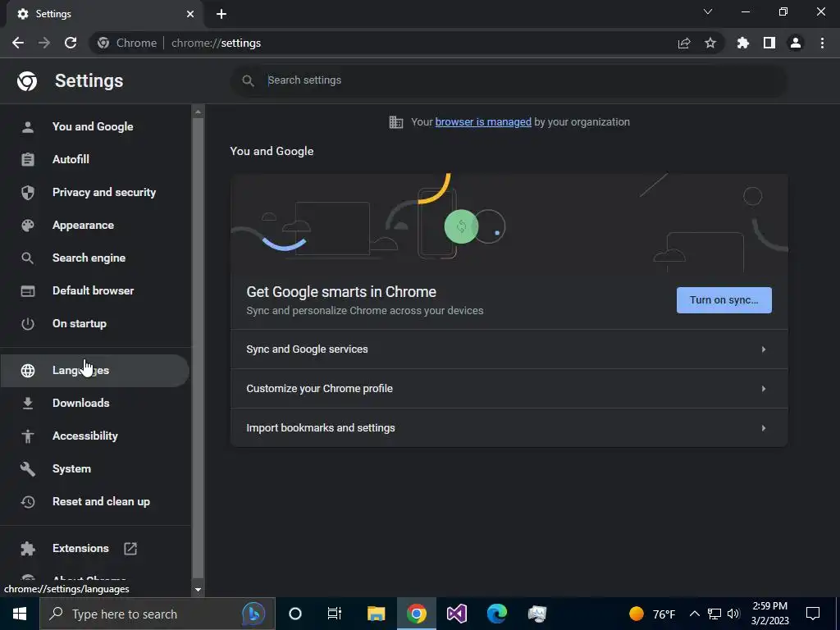Viewport: 840px width, 630px height.
Task: Close the Settings tab
Action: (190, 14)
